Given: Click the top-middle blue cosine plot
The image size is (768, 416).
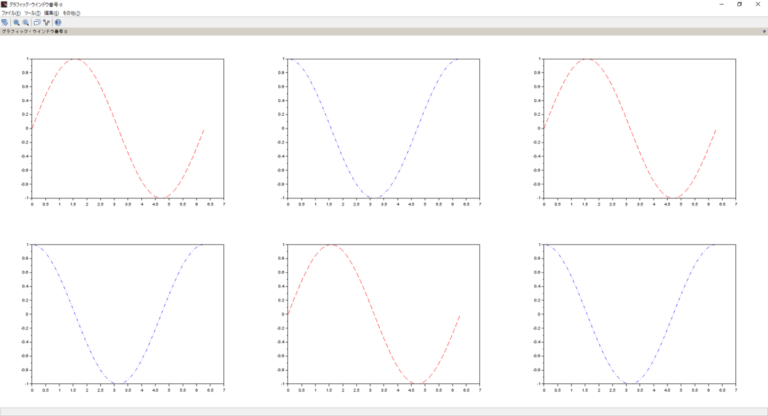Looking at the screenshot, I should 384,128.
